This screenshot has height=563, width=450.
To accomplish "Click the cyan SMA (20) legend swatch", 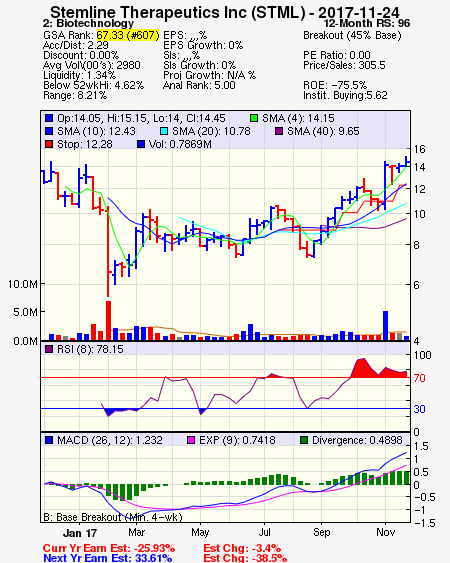I will coord(164,131).
